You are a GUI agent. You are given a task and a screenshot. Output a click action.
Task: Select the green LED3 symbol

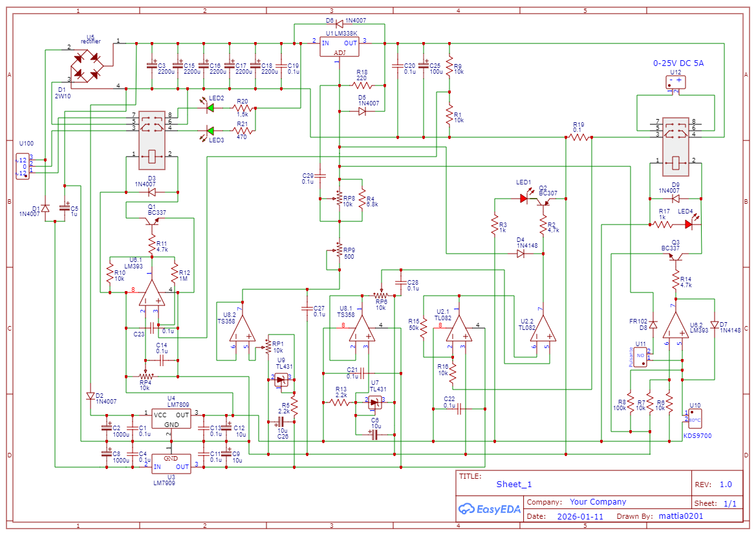click(210, 131)
